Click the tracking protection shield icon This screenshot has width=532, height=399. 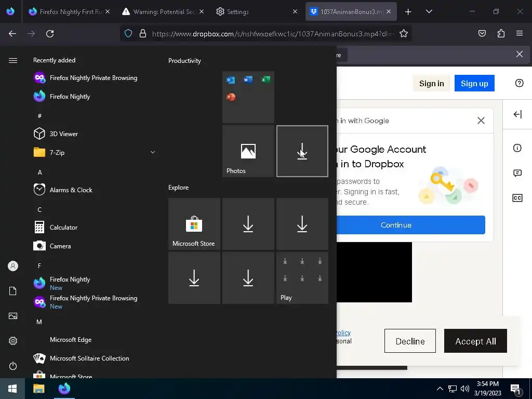point(128,34)
